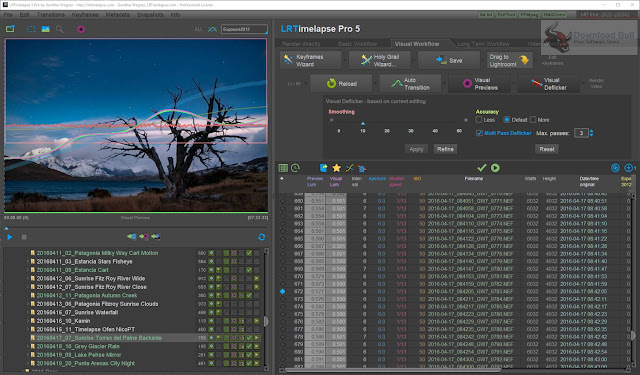Viewport: 640px width, 375px height.
Task: Click the green table grid icon above the table
Action: click(283, 168)
